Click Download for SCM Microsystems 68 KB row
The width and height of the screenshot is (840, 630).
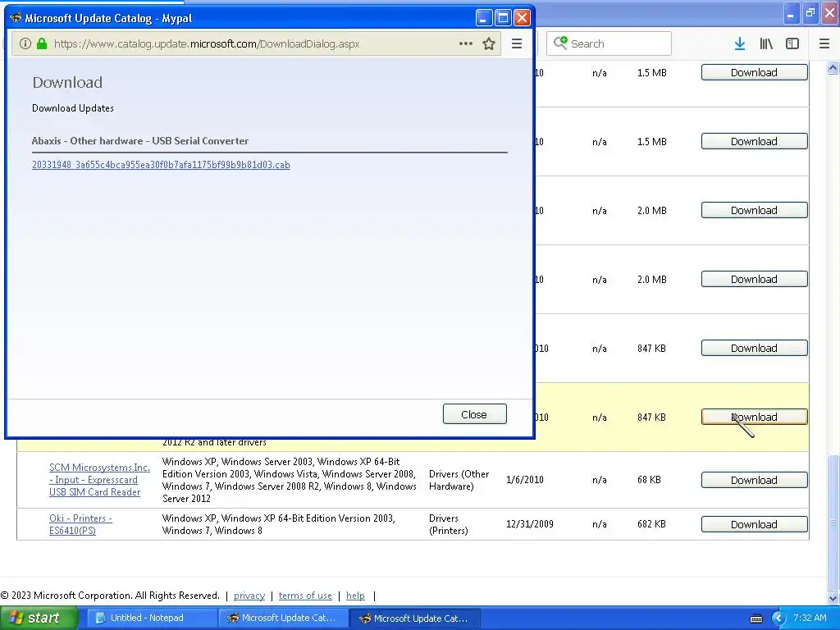[x=755, y=480]
